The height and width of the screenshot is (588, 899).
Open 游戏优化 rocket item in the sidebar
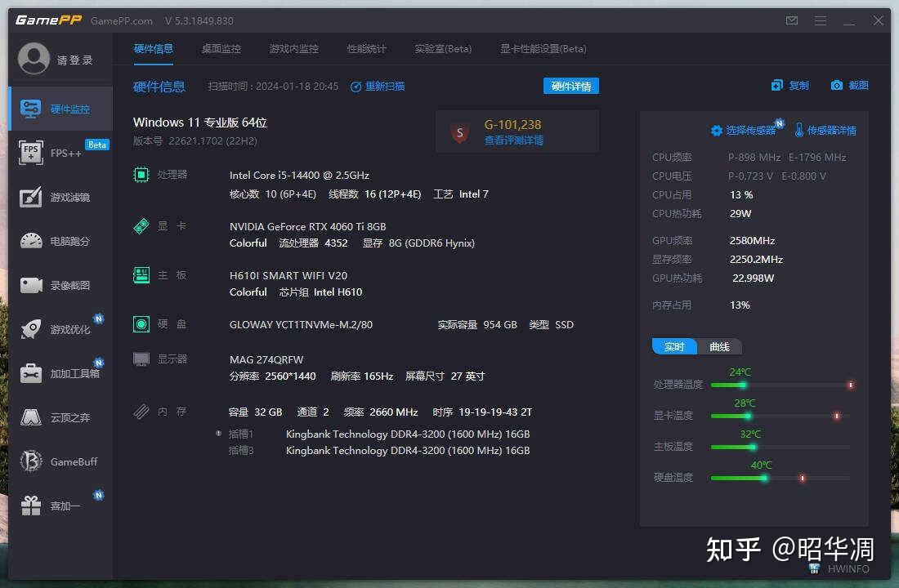pyautogui.click(x=60, y=329)
